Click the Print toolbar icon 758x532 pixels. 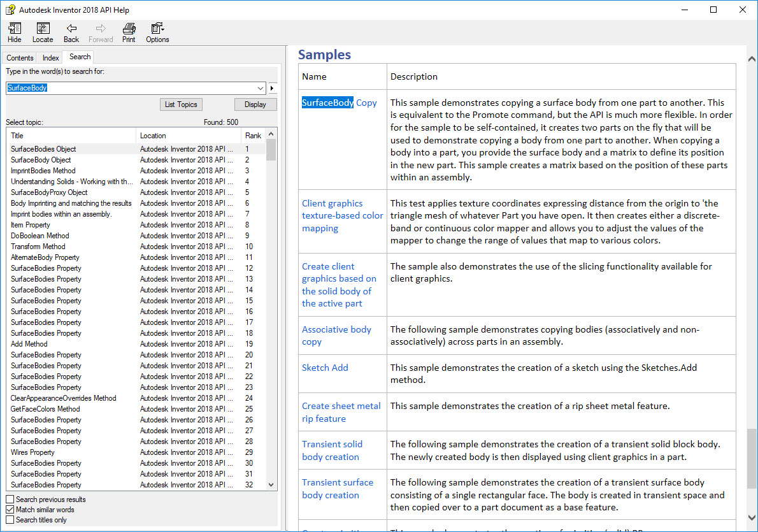(129, 32)
